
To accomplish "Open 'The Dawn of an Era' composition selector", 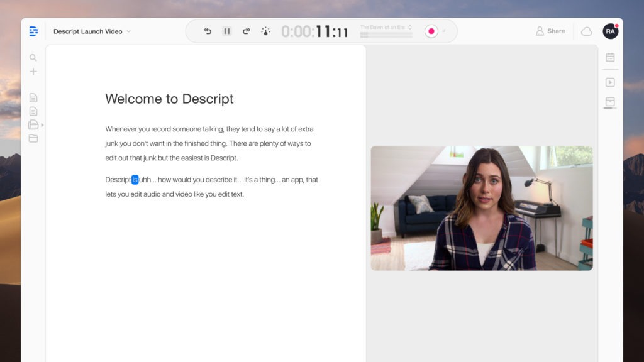I will pos(386,27).
